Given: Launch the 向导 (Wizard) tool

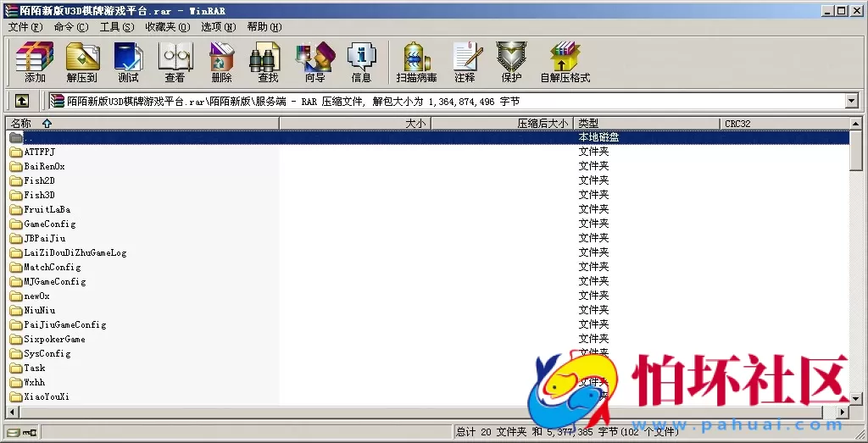Looking at the screenshot, I should (x=314, y=62).
